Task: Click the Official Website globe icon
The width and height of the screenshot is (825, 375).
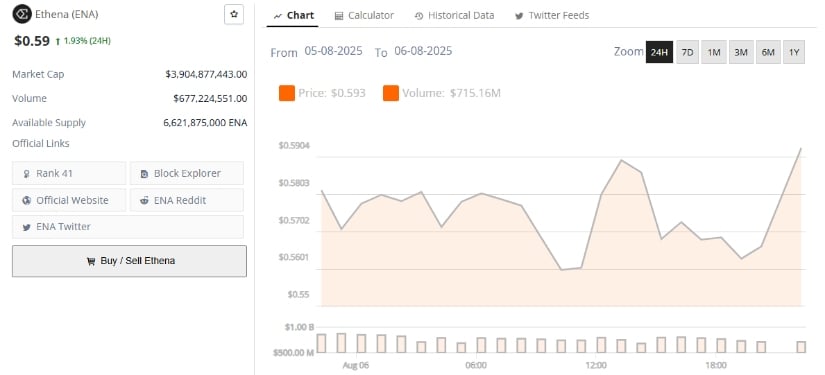Action: tap(26, 200)
